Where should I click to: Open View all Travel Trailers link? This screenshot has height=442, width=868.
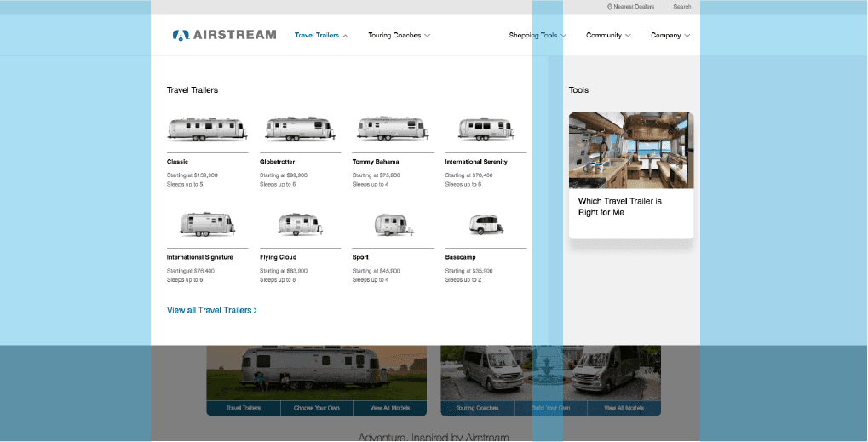(212, 310)
